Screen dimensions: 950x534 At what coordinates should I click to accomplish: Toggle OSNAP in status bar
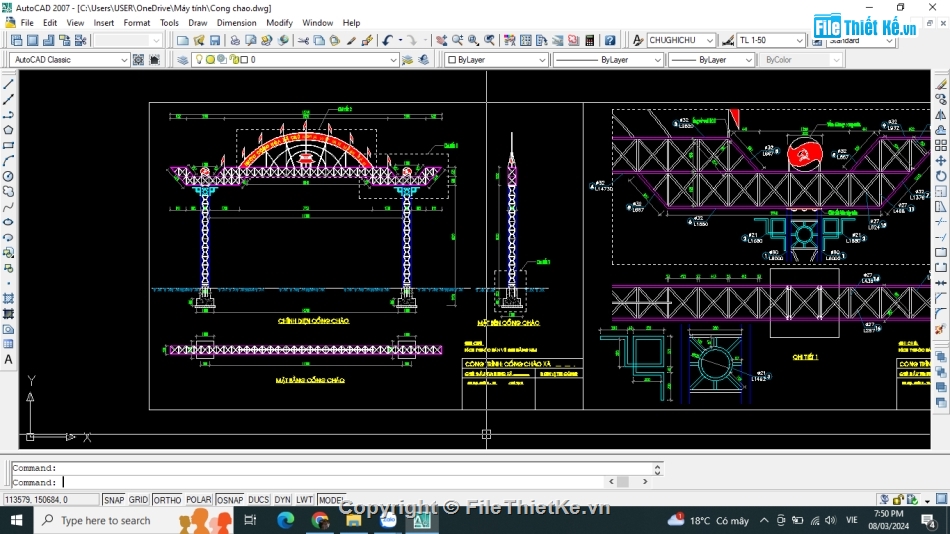tap(230, 500)
